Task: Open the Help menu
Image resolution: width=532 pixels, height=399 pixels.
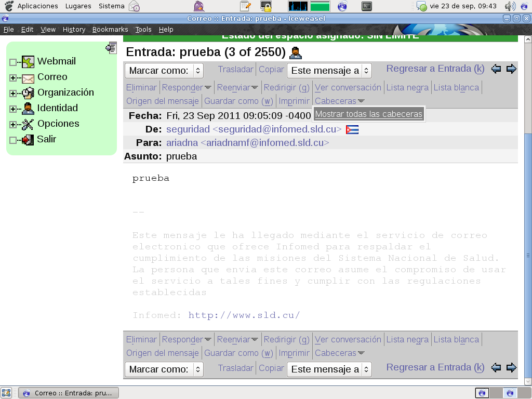Action: pyautogui.click(x=166, y=30)
